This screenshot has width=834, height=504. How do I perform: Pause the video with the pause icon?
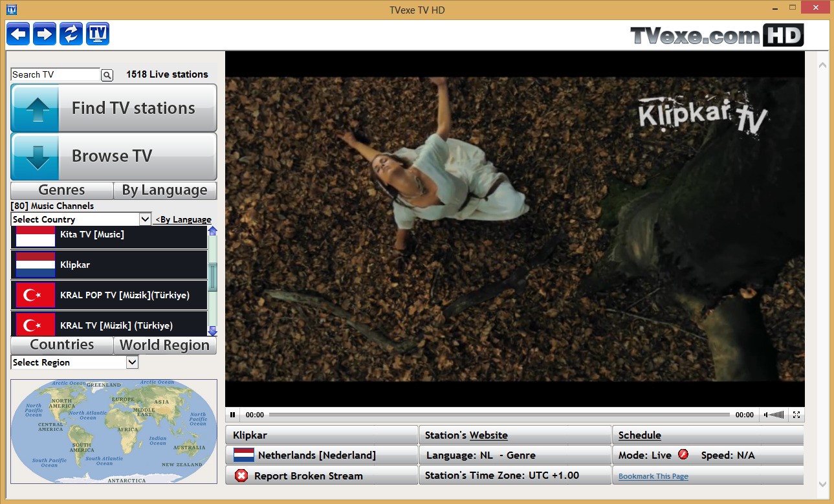point(233,415)
